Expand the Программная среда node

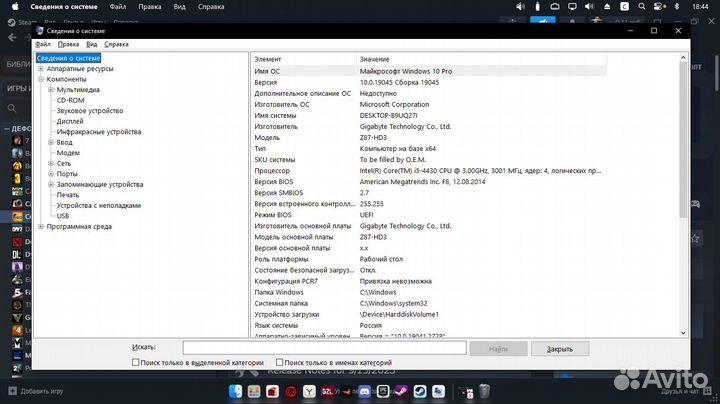click(x=41, y=226)
